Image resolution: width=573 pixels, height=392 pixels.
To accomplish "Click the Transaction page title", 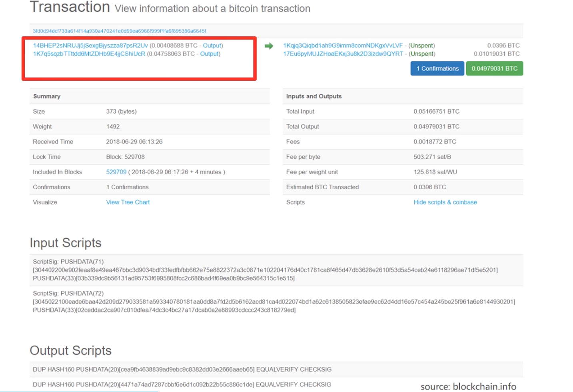I will (70, 7).
